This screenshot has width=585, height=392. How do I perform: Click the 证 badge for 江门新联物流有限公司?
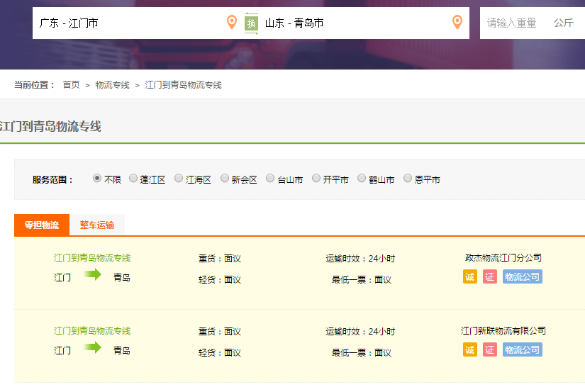pyautogui.click(x=490, y=350)
